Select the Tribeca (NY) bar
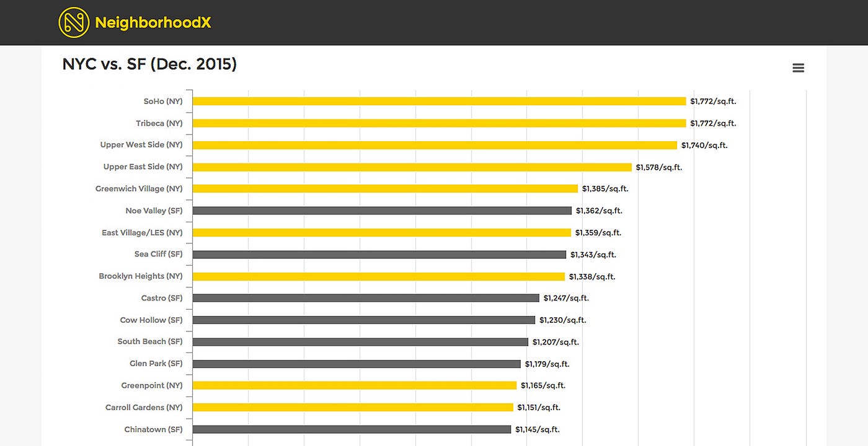This screenshot has height=446, width=868. point(439,123)
